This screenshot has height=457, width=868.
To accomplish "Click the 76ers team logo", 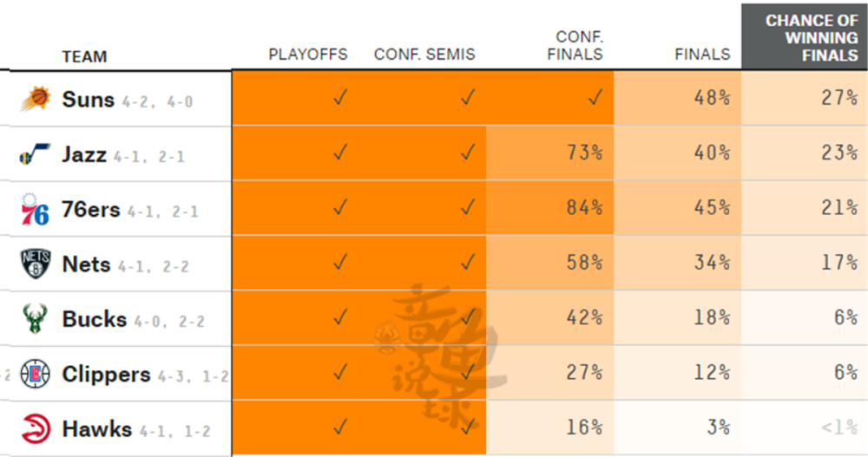I will coord(35,209).
